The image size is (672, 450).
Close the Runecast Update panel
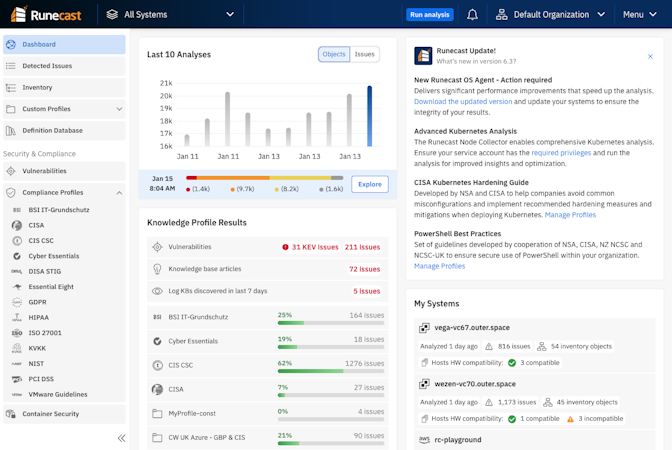coord(652,56)
